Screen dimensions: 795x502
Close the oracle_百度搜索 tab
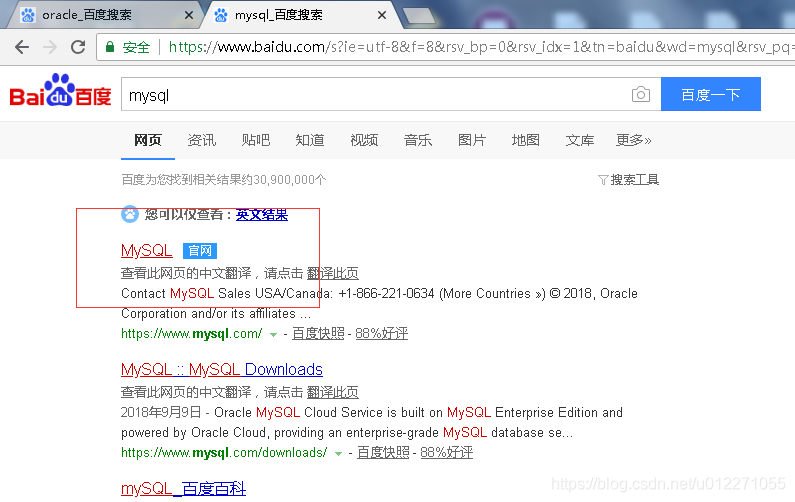189,15
